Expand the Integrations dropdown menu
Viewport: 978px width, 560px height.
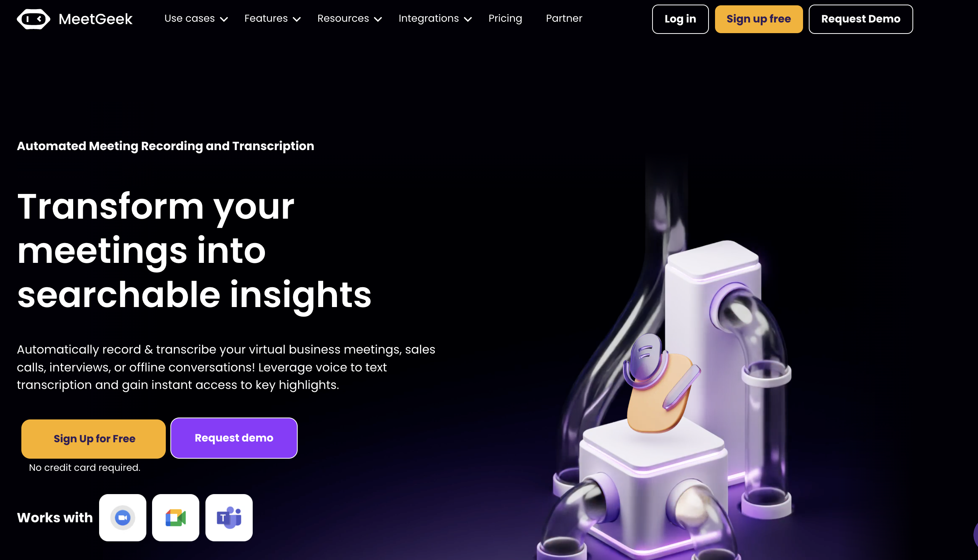click(435, 19)
